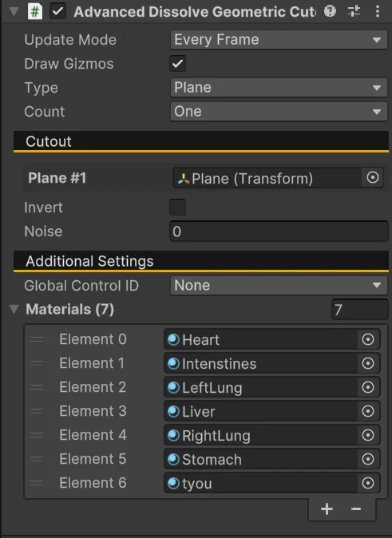The width and height of the screenshot is (392, 538).
Task: Remove material element with minus button
Action: [x=356, y=508]
